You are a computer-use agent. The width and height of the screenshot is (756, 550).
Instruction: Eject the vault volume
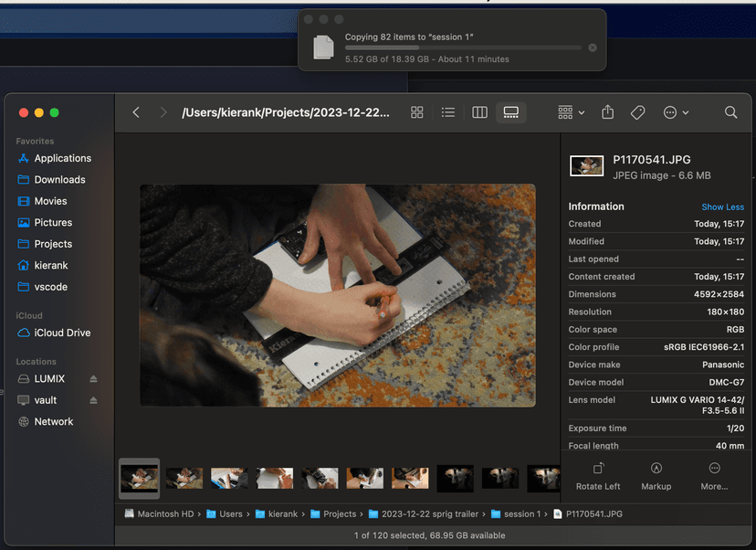[93, 400]
